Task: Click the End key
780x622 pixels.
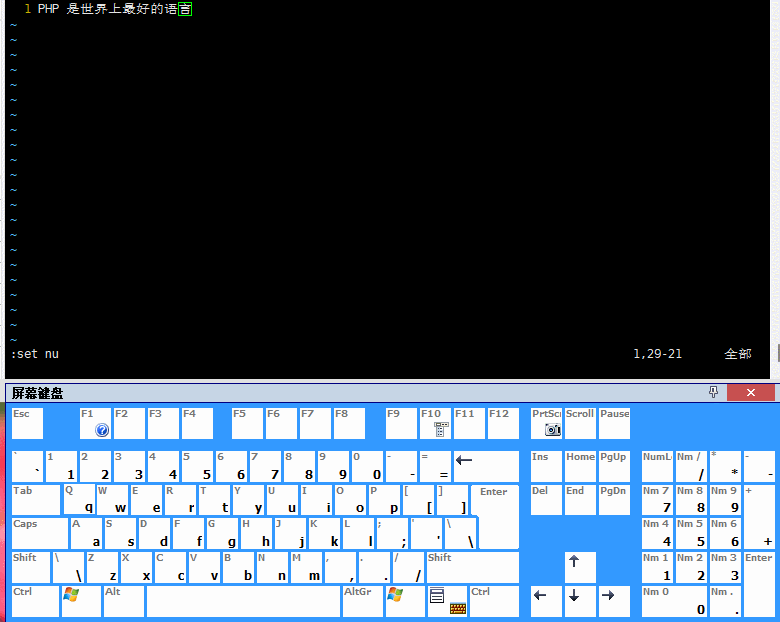Action: click(580, 500)
